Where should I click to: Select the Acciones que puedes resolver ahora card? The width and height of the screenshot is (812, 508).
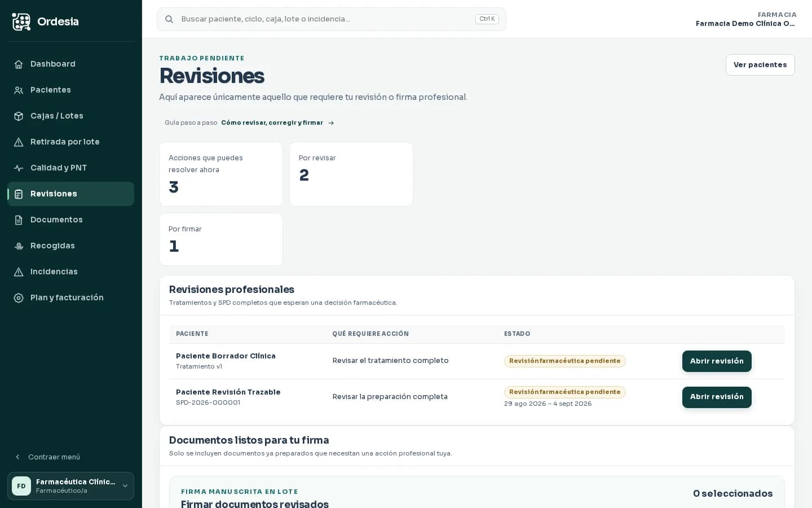pyautogui.click(x=221, y=174)
